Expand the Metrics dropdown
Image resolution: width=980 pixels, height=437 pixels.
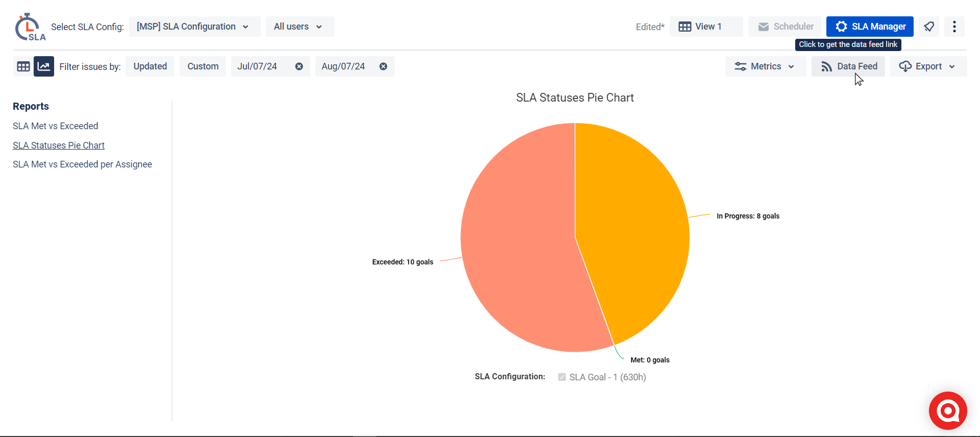765,67
